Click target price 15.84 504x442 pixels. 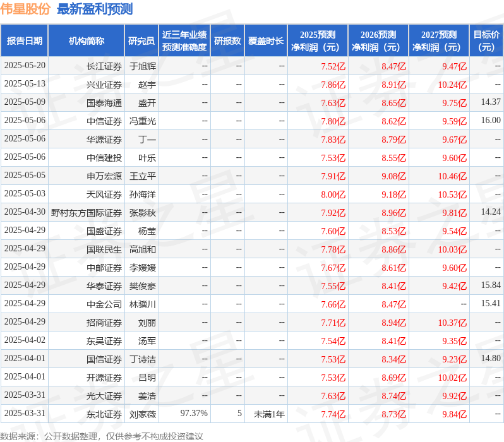tap(491, 285)
